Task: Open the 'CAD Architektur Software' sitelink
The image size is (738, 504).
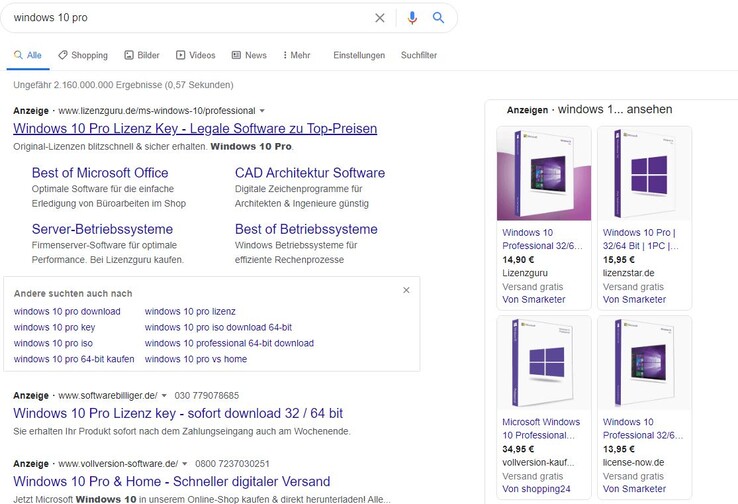Action: [x=310, y=173]
